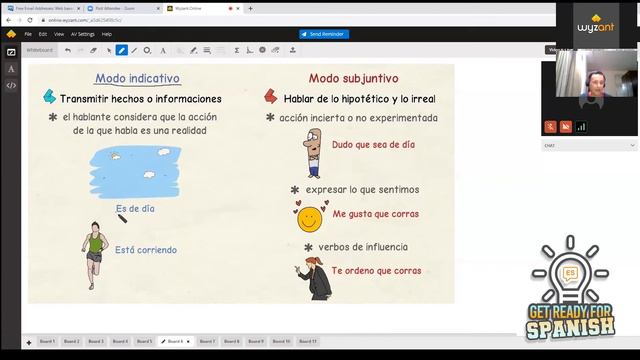This screenshot has height=360, width=640.
Task: Select the highlighted Pen drawing tool
Action: pos(122,50)
